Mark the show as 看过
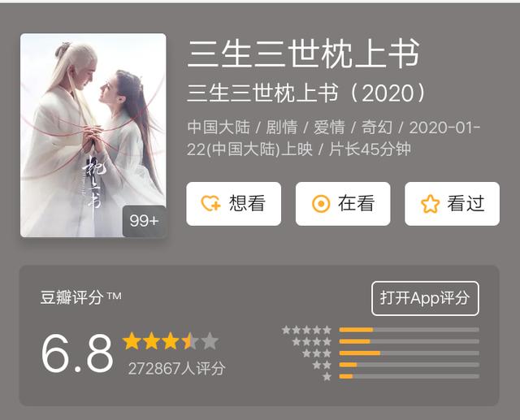Image resolution: width=520 pixels, height=420 pixels. click(452, 204)
